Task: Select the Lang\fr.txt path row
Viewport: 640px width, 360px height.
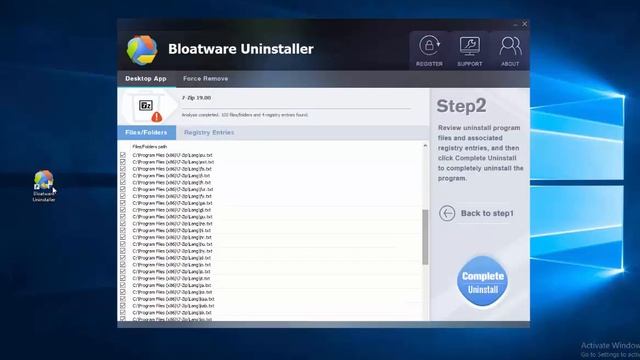Action: (171, 182)
